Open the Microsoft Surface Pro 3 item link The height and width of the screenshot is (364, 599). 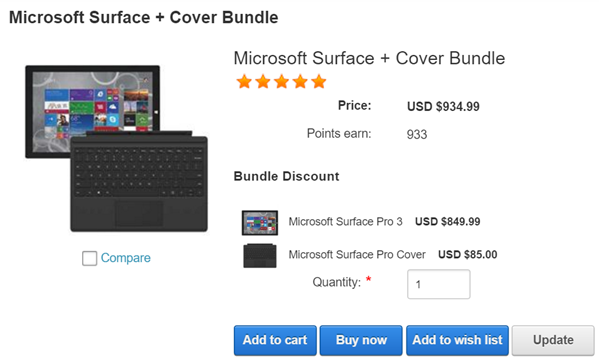click(x=345, y=222)
